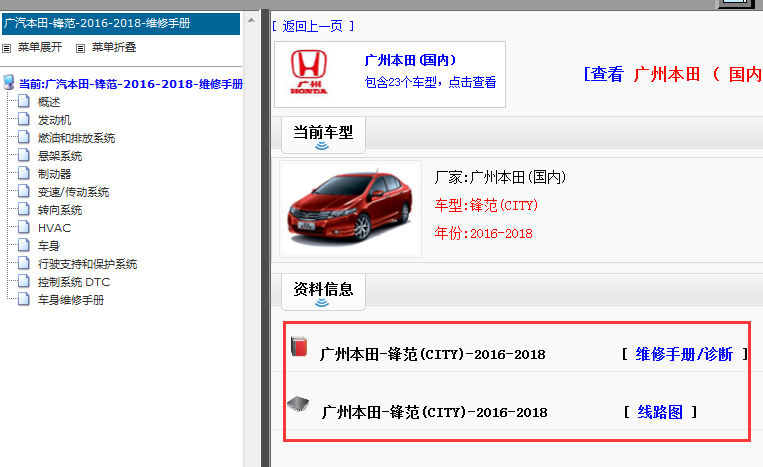This screenshot has width=763, height=467.
Task: Click the [查看 广州本田 (国内 link
Action: [x=673, y=74]
